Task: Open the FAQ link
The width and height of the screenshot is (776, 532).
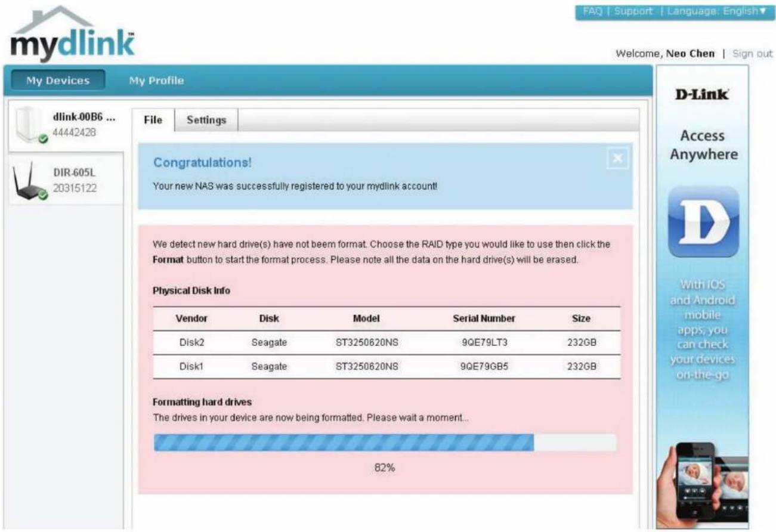Action: 592,11
